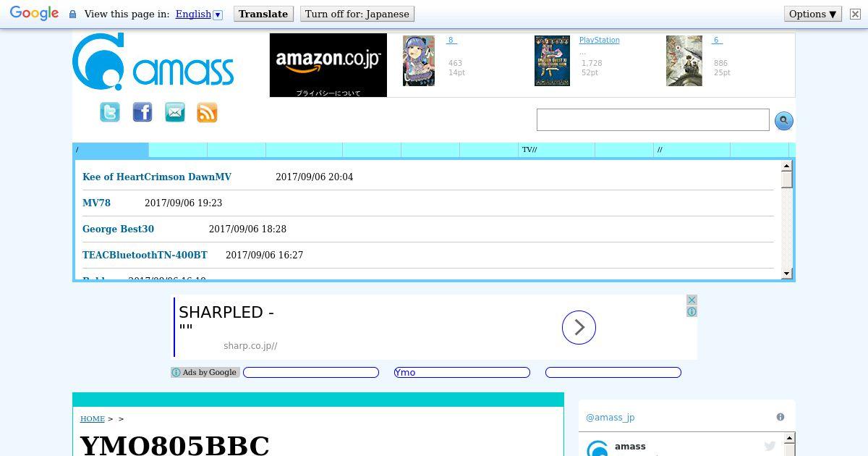This screenshot has width=868, height=456.
Task: Click the first Ads by Google pill
Action: [311, 372]
